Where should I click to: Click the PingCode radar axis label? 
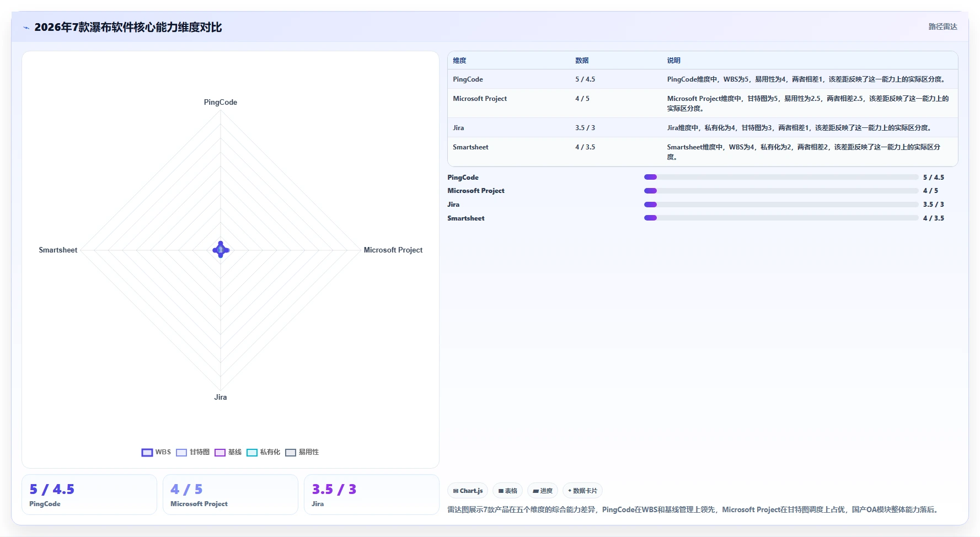pos(221,103)
